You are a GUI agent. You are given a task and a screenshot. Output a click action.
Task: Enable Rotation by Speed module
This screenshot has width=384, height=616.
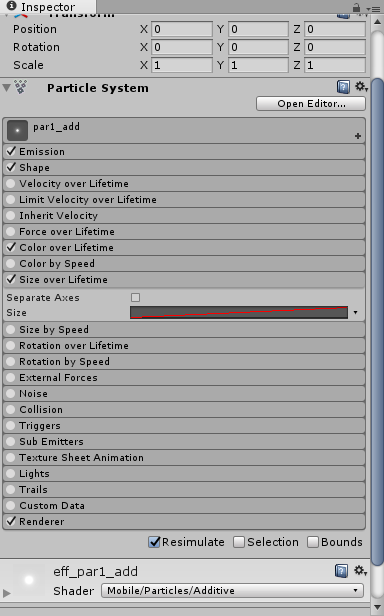coord(11,361)
